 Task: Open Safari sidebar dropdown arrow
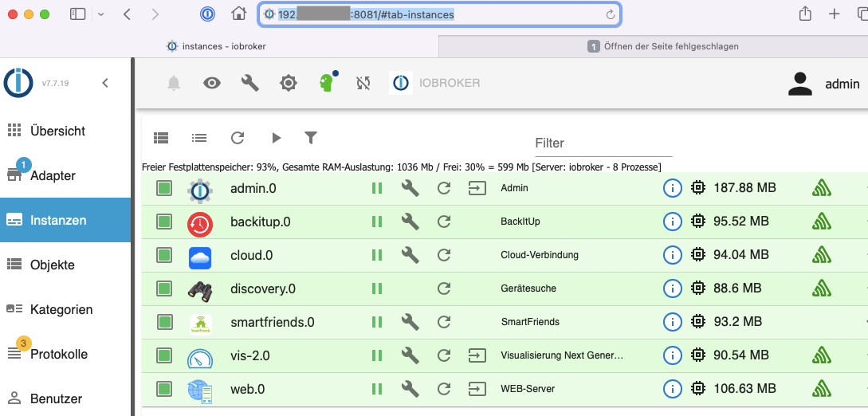[x=100, y=14]
